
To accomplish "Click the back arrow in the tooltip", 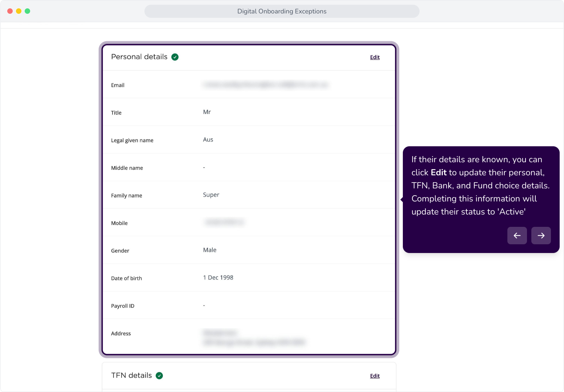I will 517,236.
